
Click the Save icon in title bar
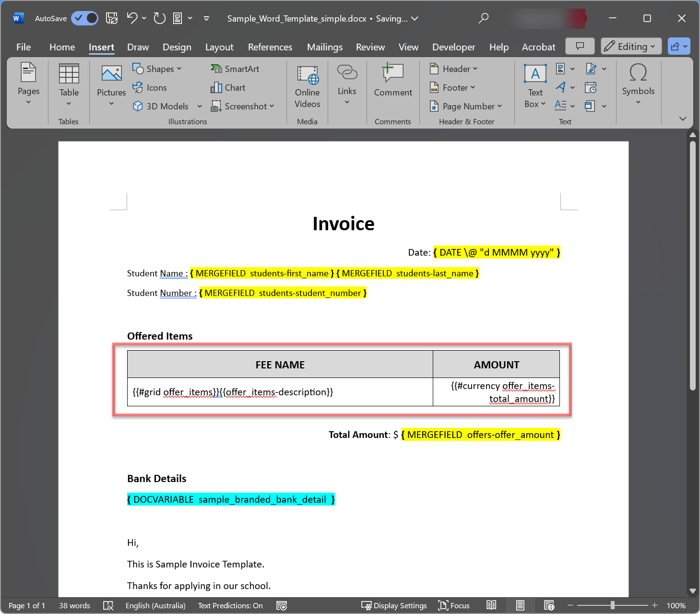point(112,18)
